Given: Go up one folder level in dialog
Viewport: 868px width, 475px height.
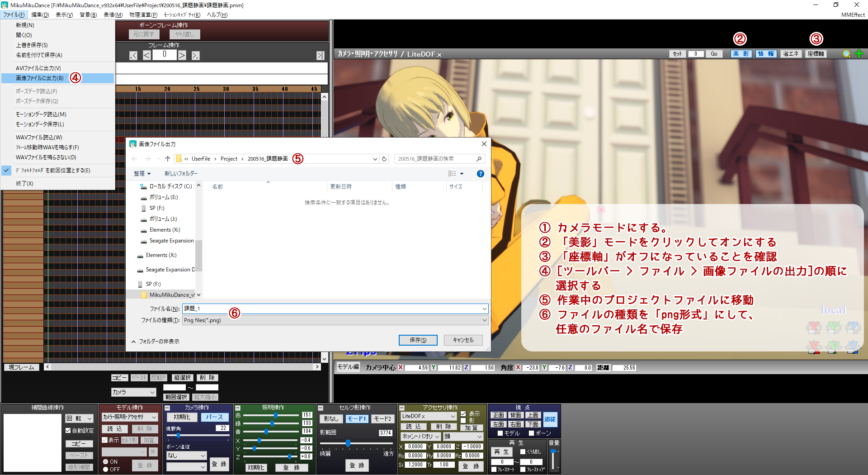Looking at the screenshot, I should tap(168, 159).
